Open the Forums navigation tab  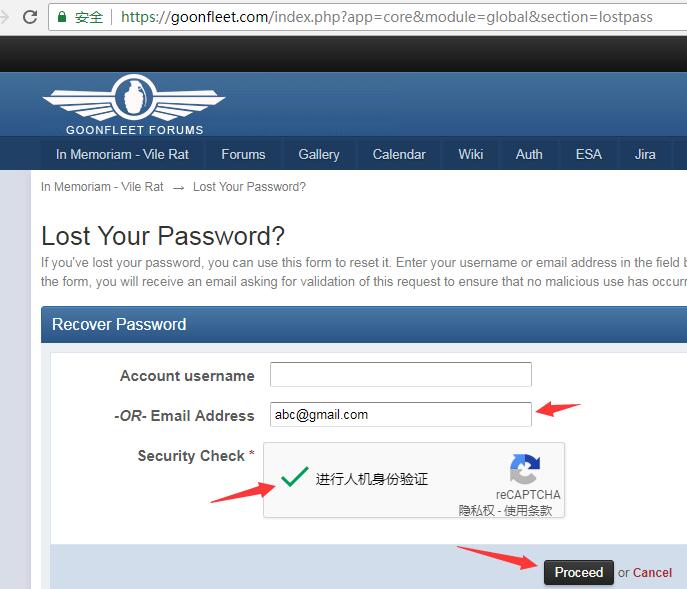243,154
